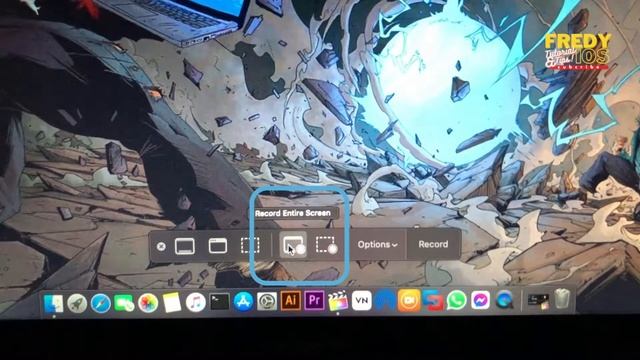Open the Trash in dock
640x360 pixels.
click(562, 299)
